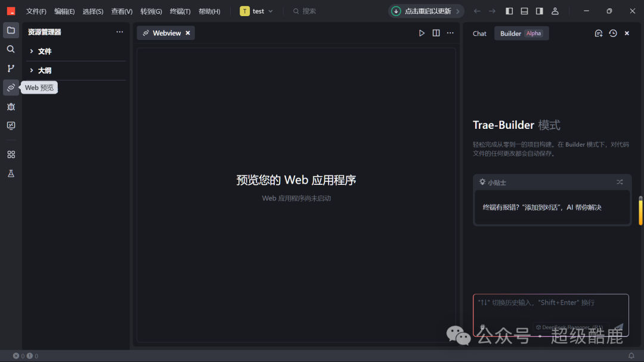This screenshot has width=644, height=362.
Task: Split the Webview editor to the side
Action: coord(436,33)
